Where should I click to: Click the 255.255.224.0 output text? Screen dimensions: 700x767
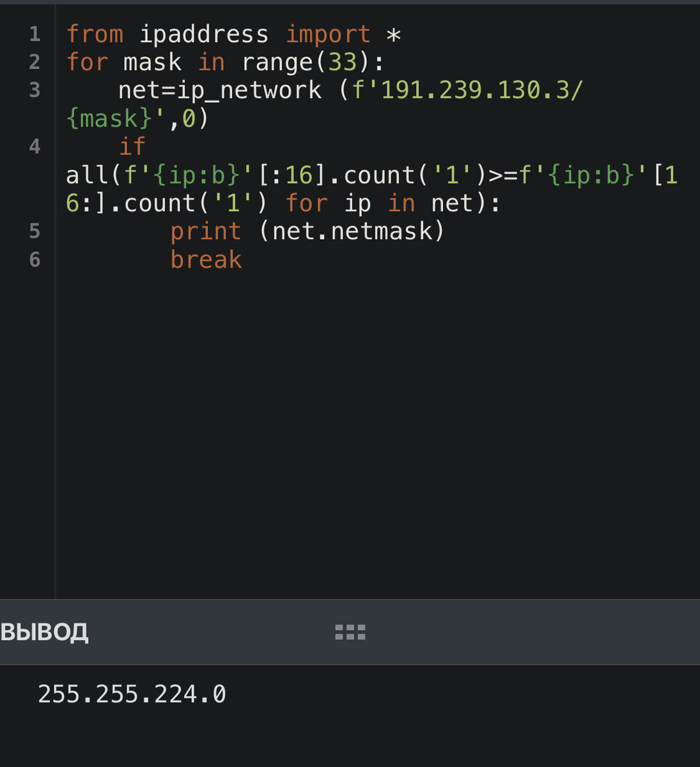tap(132, 694)
